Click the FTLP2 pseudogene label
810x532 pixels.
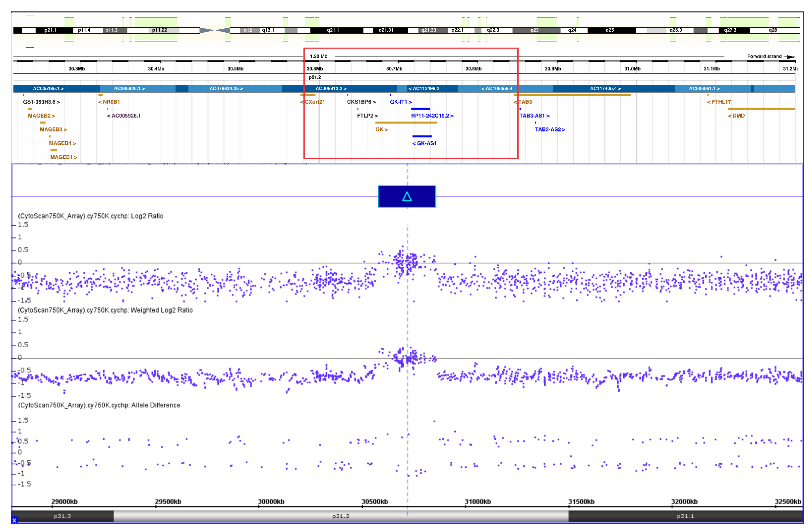point(368,116)
